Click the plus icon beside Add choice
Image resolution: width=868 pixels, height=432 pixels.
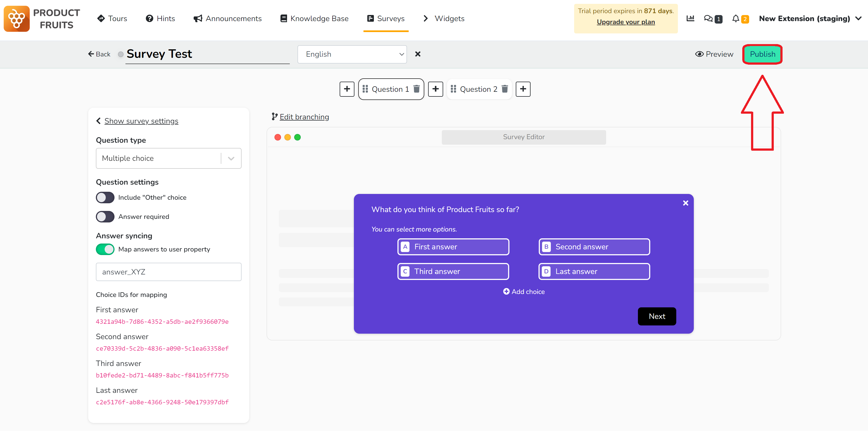coord(506,292)
